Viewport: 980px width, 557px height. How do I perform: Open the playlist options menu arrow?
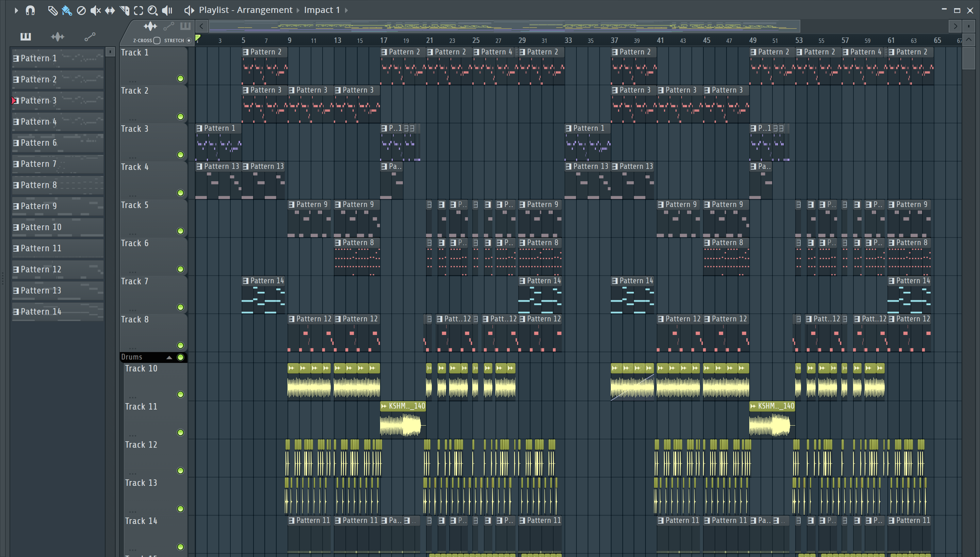(x=16, y=10)
